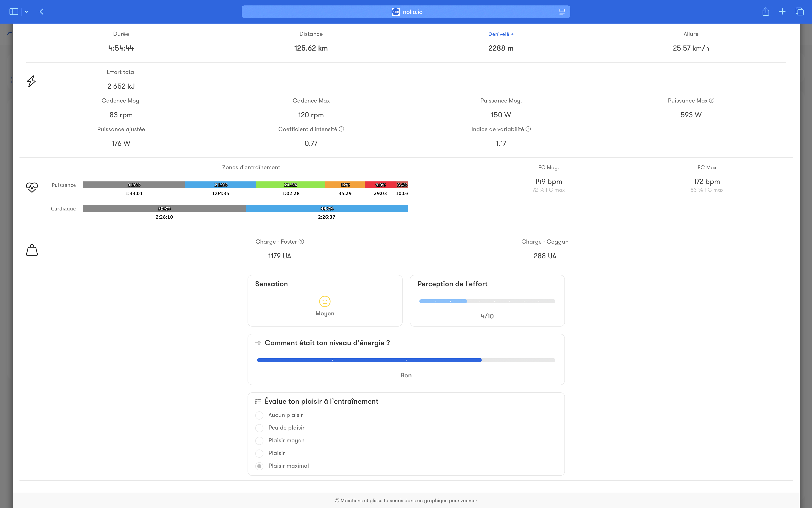Image resolution: width=812 pixels, height=508 pixels.
Task: Adjust the Perception de l'effort slider
Action: coord(487,301)
